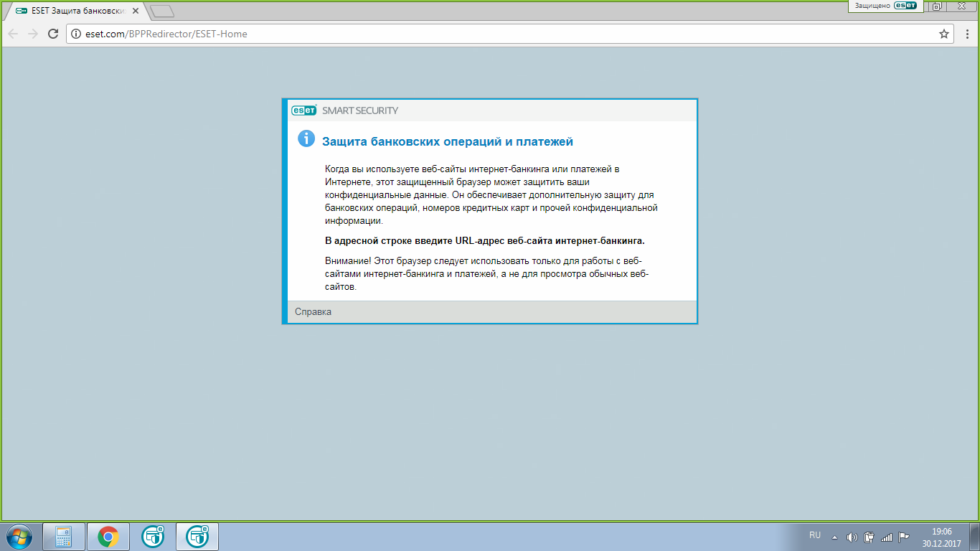The width and height of the screenshot is (980, 551).
Task: Launch Calculator from the taskbar
Action: pos(65,536)
